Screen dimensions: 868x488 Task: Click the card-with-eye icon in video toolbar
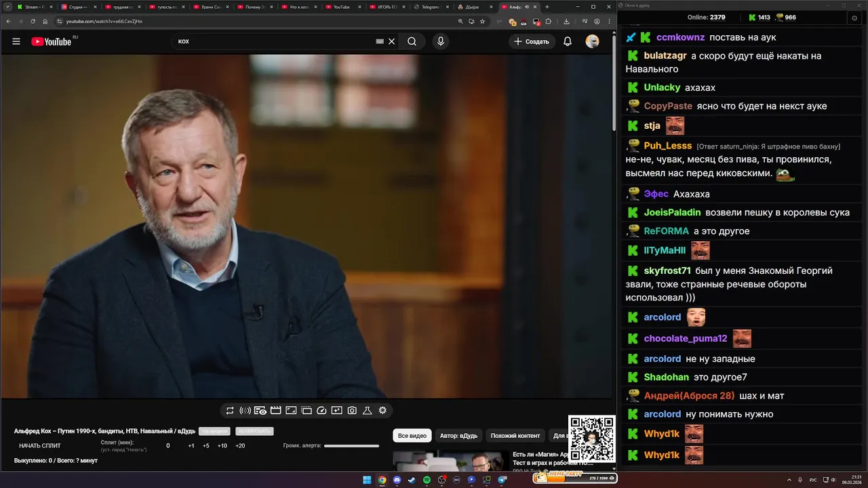[x=260, y=411]
